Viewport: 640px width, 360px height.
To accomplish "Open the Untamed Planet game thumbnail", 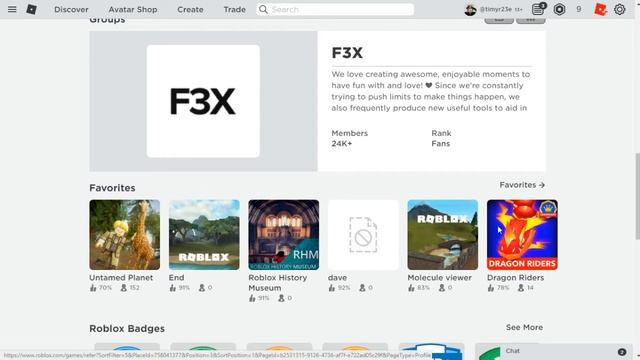I will point(124,235).
